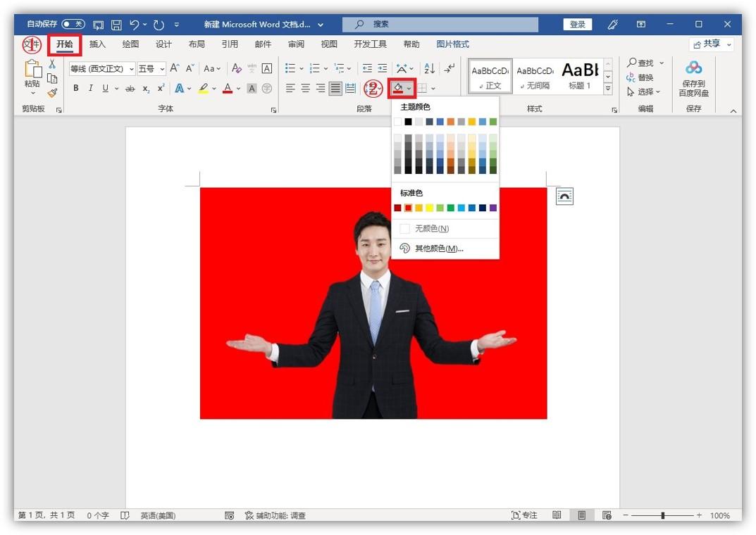The width and height of the screenshot is (756, 535).
Task: Click the 搜索 search box in title bar
Action: (440, 25)
